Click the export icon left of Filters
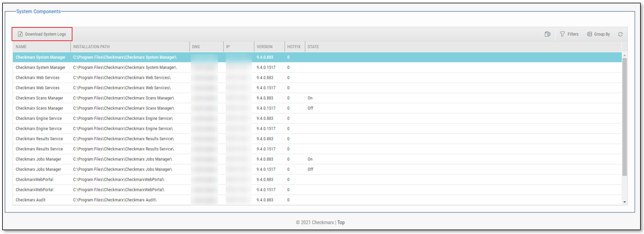This screenshot has width=644, height=234. point(547,34)
